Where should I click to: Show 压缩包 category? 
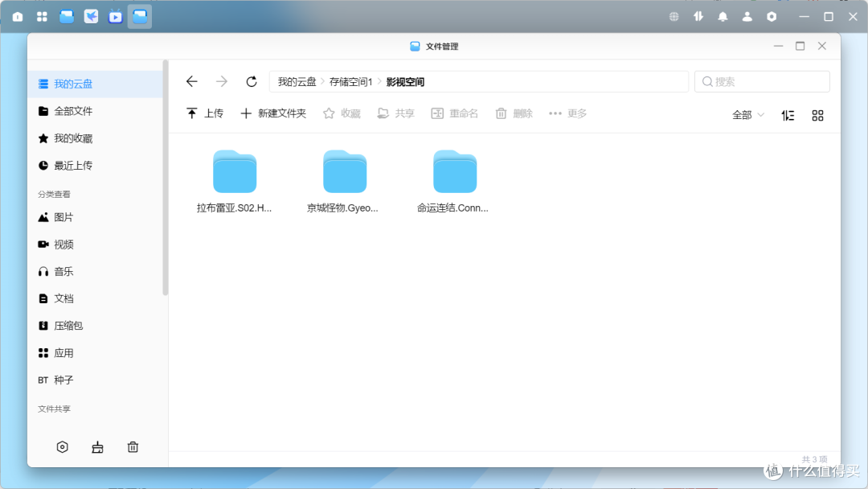tap(95, 326)
